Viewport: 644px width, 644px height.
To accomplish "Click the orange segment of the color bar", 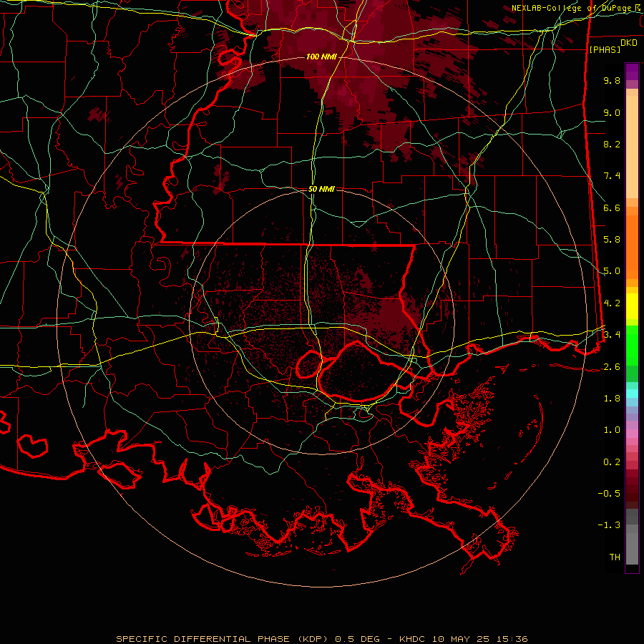I will coord(632,246).
